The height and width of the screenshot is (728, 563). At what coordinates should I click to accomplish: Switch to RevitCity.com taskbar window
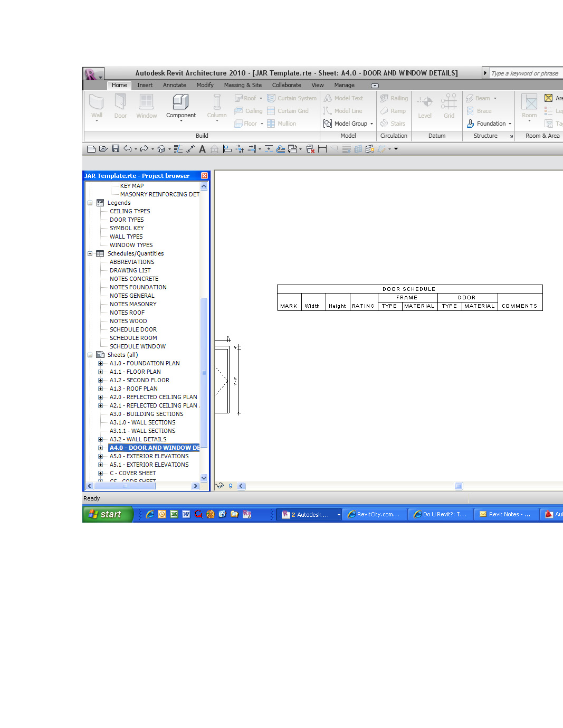(x=375, y=514)
